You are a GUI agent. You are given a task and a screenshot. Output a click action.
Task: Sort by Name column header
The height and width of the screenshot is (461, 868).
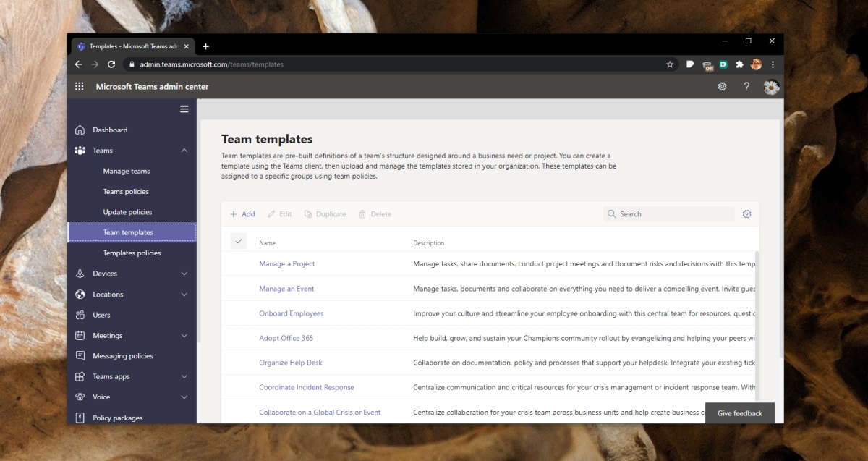pyautogui.click(x=268, y=243)
